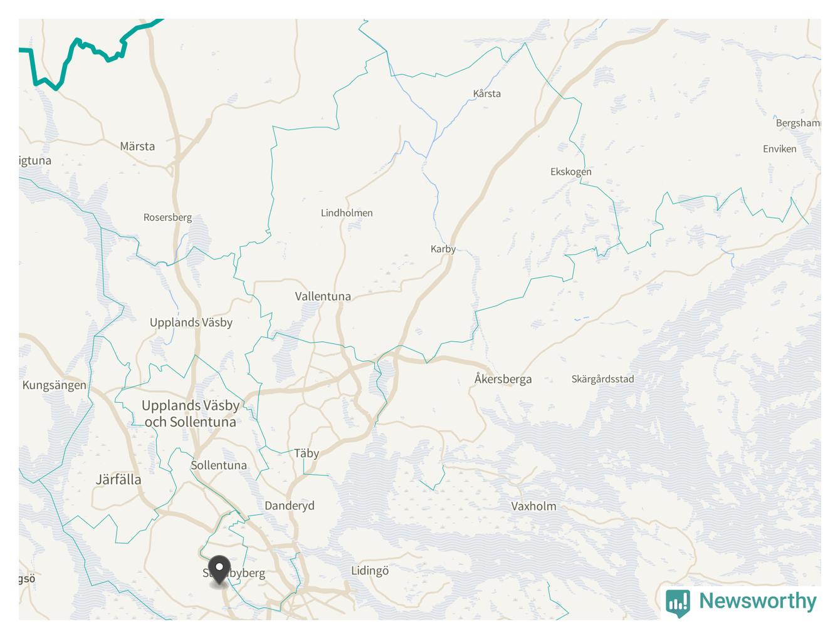Click the Åkersberga town label

(503, 378)
